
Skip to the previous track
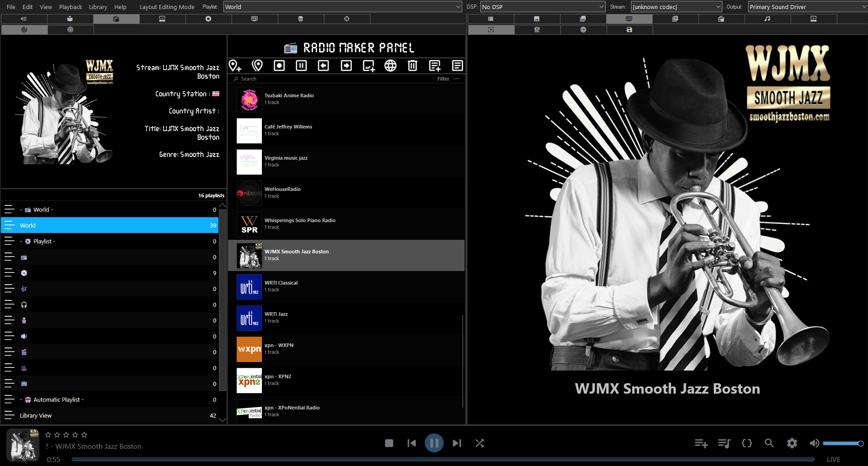[x=412, y=443]
